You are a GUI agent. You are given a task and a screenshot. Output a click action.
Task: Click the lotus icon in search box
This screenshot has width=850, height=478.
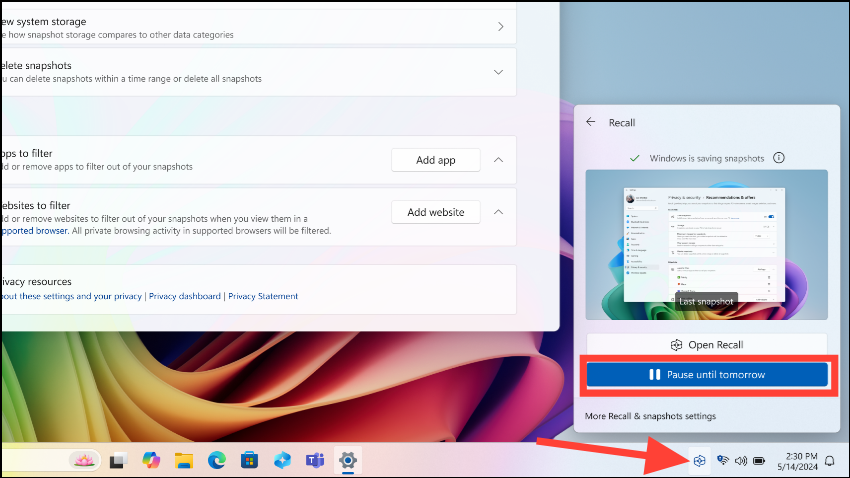click(x=83, y=461)
